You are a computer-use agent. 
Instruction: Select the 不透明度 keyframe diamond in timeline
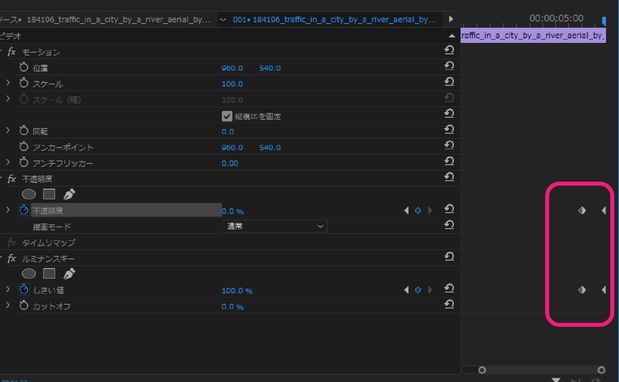[x=582, y=210]
